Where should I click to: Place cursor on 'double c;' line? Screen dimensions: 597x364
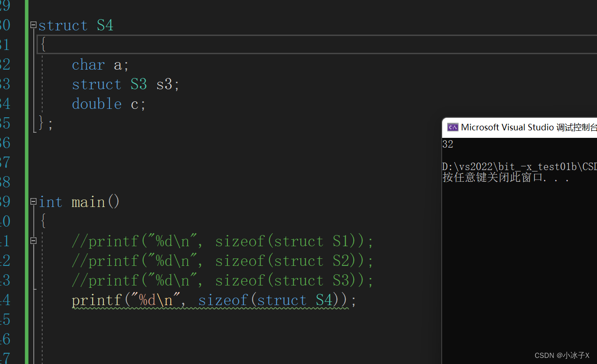click(109, 104)
